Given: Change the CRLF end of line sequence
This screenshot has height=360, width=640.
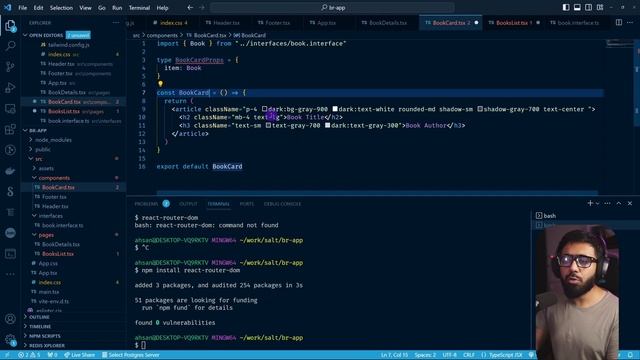Looking at the screenshot, I should click(469, 355).
